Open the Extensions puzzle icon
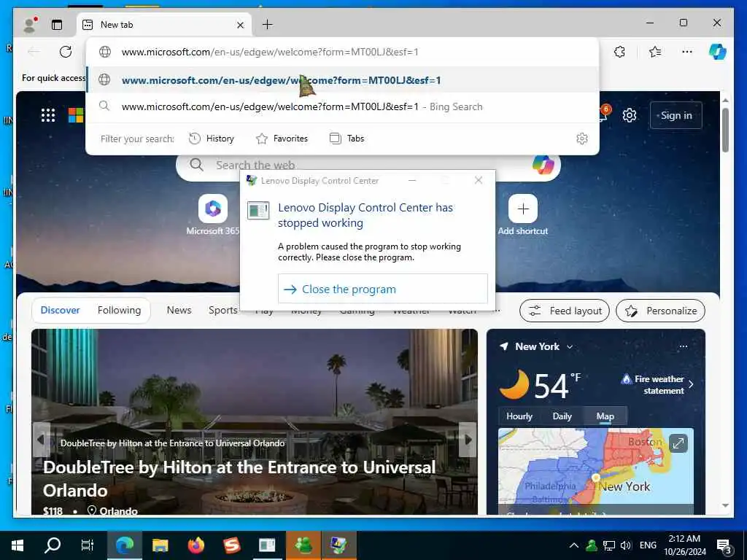 tap(620, 52)
